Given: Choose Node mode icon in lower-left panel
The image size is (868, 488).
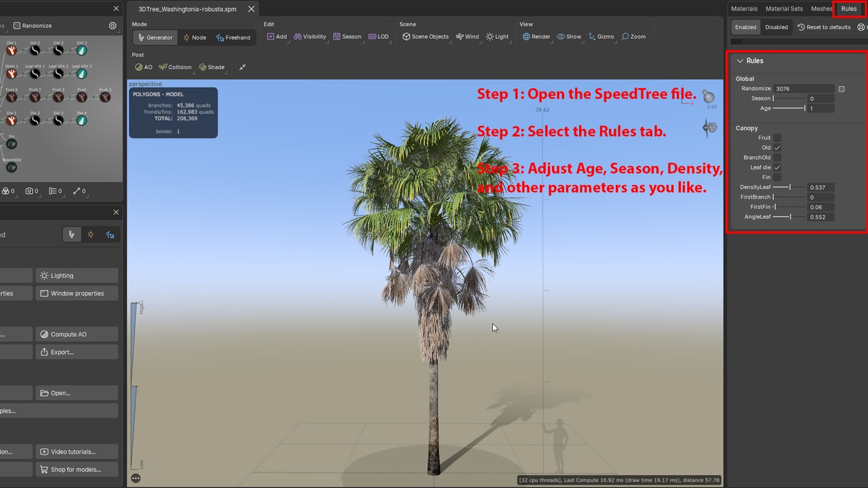Looking at the screenshot, I should click(x=90, y=235).
